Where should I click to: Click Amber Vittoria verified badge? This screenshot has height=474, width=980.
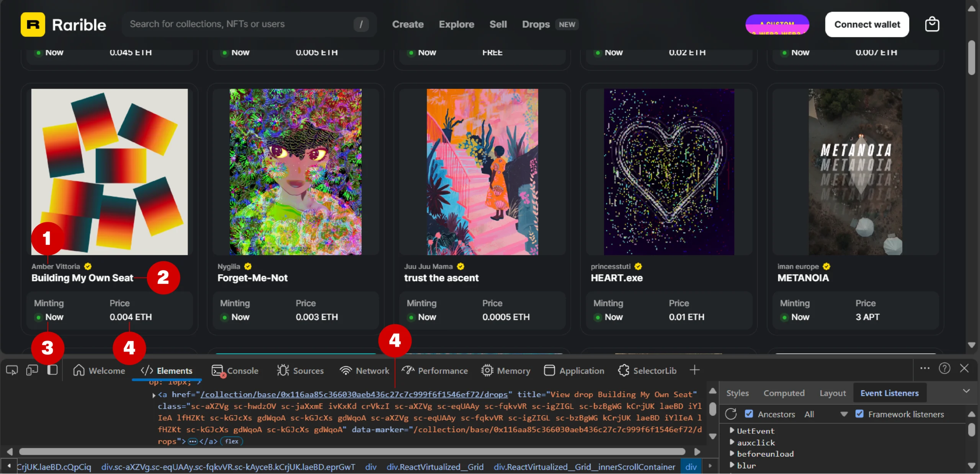point(88,266)
